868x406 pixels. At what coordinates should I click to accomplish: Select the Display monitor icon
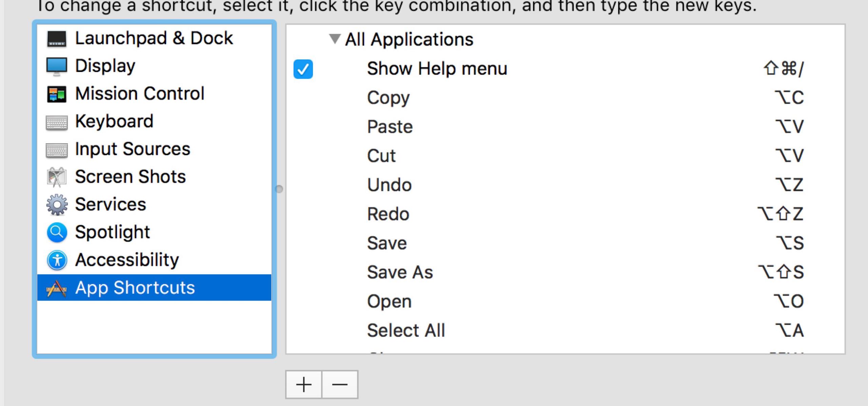pos(57,66)
